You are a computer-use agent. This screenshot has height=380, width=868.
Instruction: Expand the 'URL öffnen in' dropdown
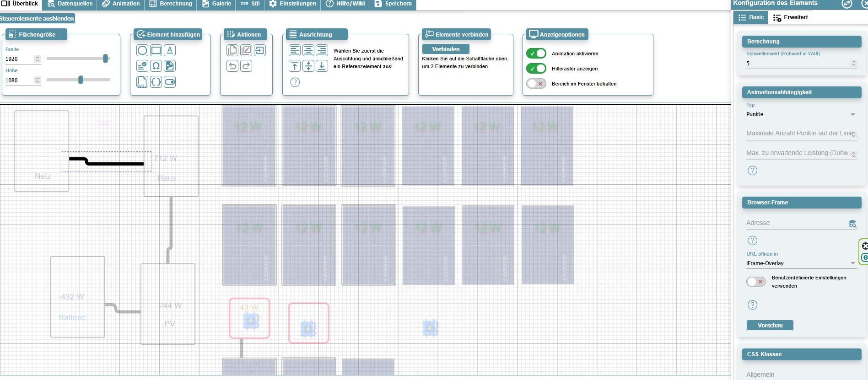(801, 263)
